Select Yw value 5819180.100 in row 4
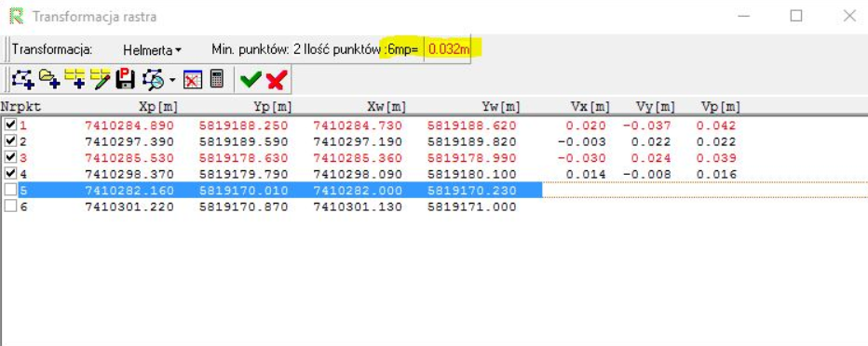Viewport: 868px width, 346px height. pyautogui.click(x=472, y=175)
